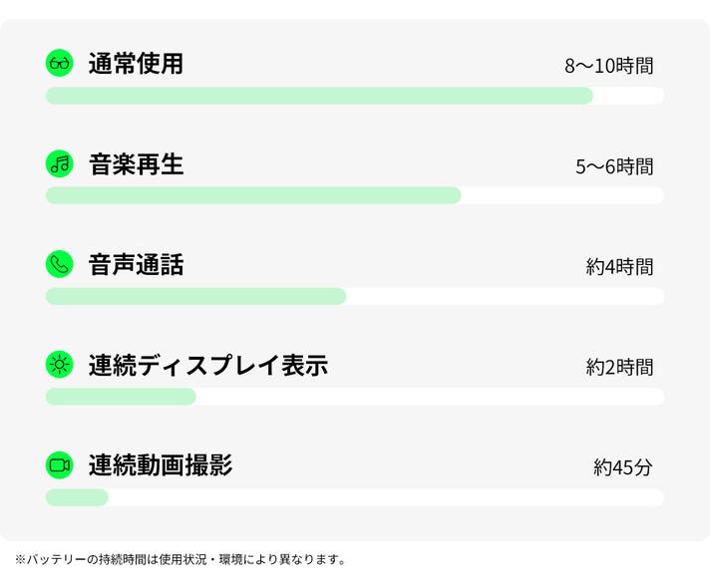This screenshot has height=588, width=710.
Task: Select the 音声通話 heading text
Action: click(136, 264)
